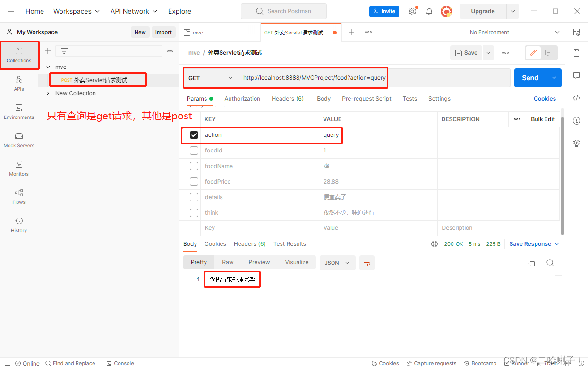
Task: Switch to request Headers (6) tab
Action: (288, 99)
